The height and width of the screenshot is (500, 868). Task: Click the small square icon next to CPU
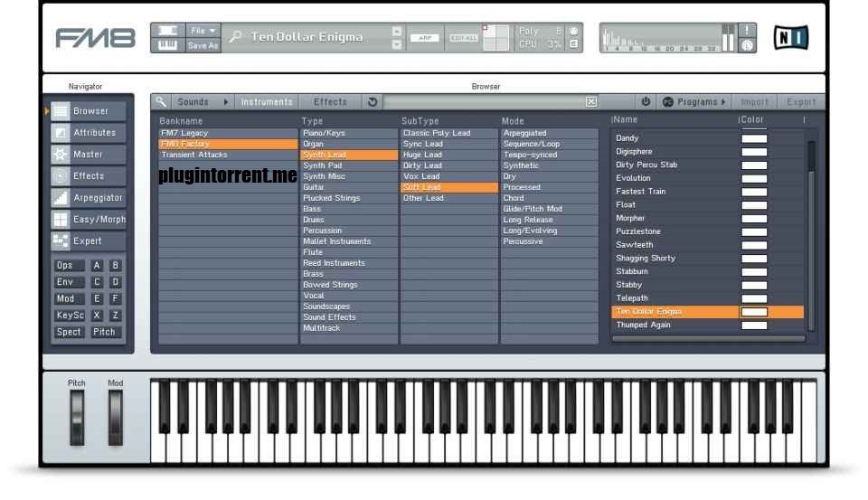click(x=573, y=43)
